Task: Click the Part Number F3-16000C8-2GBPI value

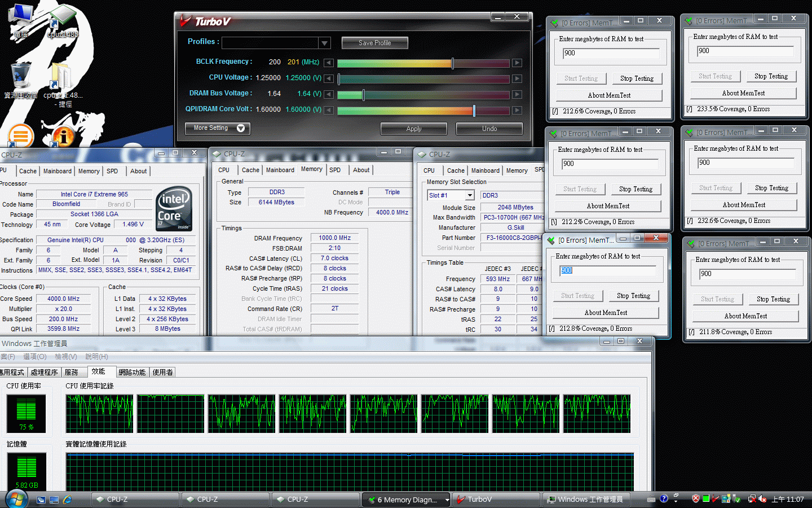Action: [x=512, y=238]
